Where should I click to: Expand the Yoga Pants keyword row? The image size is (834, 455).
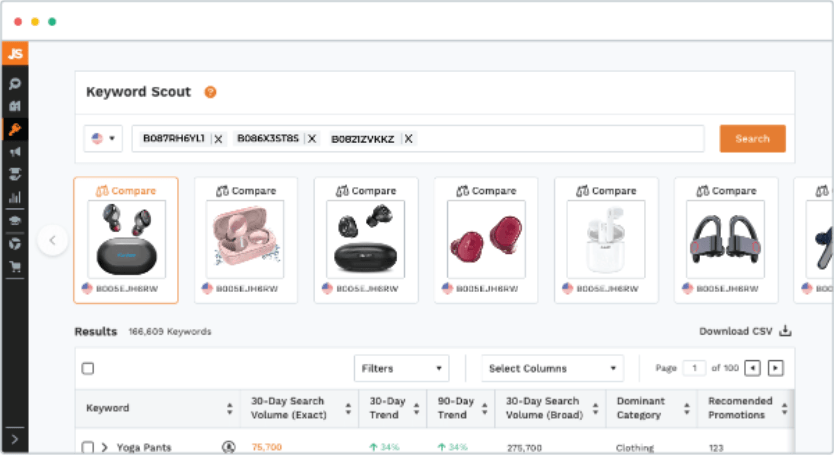click(105, 447)
